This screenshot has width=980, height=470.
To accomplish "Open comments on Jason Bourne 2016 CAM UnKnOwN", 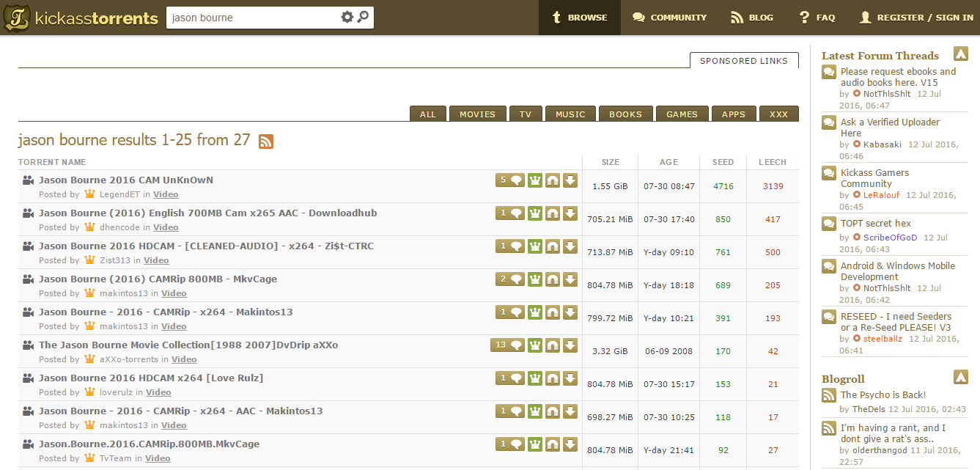I will point(510,180).
